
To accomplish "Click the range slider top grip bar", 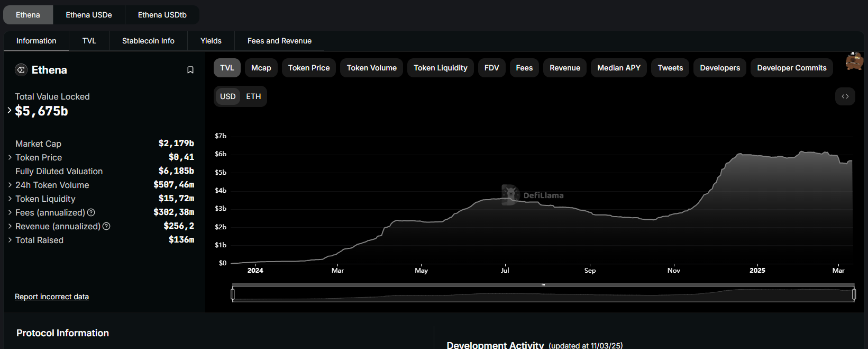I will click(543, 285).
